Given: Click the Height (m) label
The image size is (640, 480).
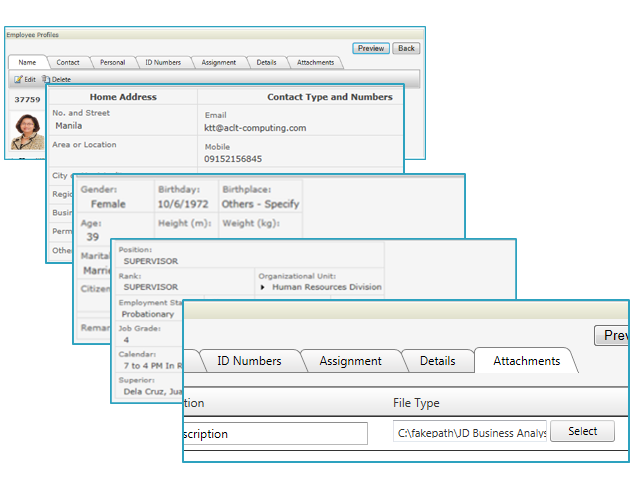Looking at the screenshot, I should [x=185, y=223].
